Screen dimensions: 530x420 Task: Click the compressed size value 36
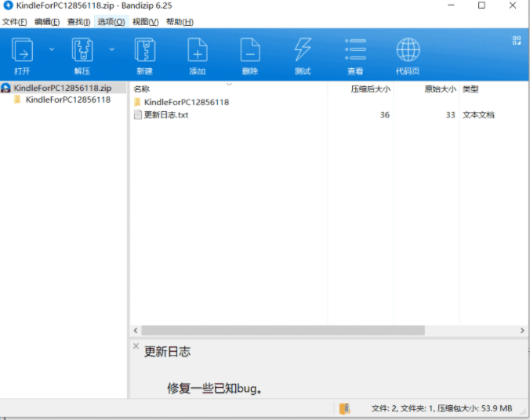(x=385, y=115)
